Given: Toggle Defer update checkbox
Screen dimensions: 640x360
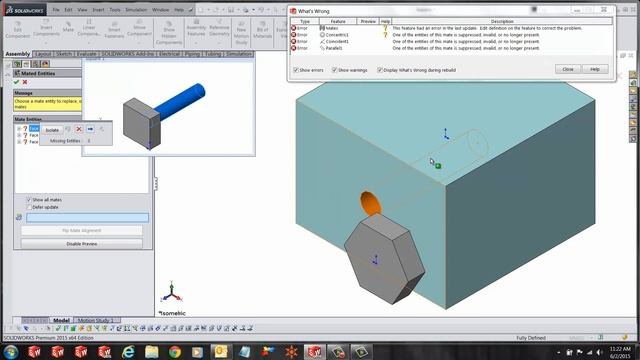Looking at the screenshot, I should [29, 207].
